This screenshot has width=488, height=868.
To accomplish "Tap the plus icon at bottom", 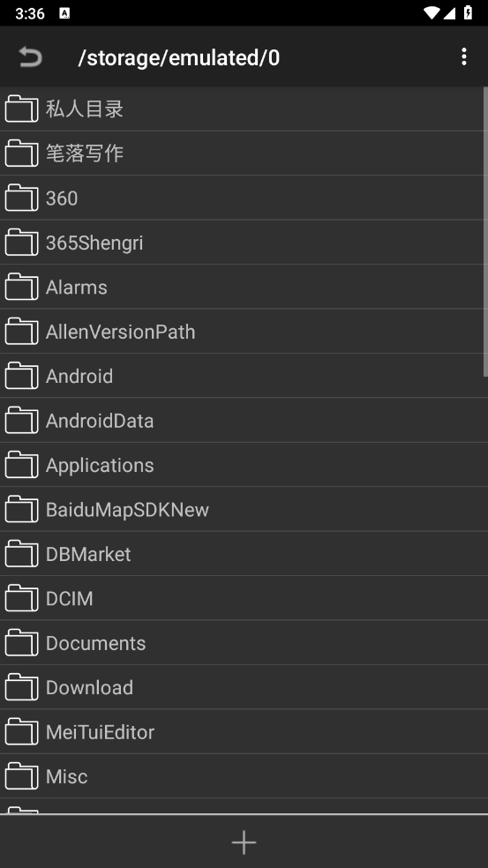I will 244,842.
